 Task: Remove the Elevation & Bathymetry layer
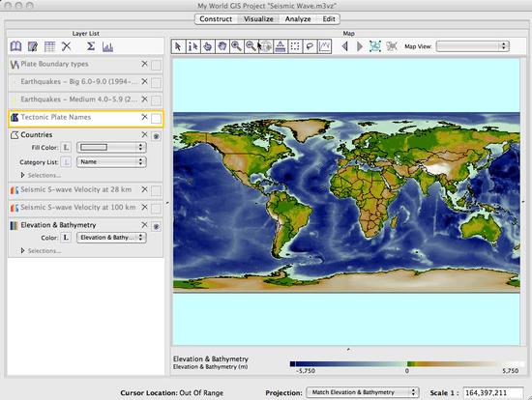tap(144, 225)
